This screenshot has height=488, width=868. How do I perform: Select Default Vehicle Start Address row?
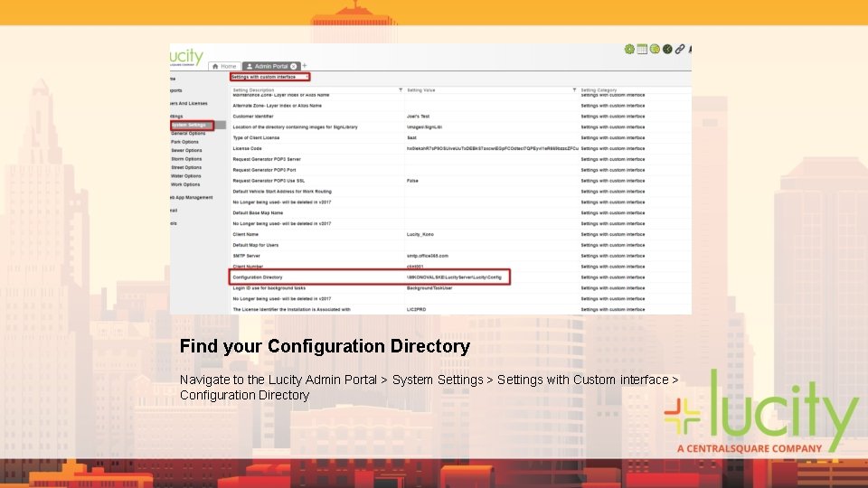tap(282, 192)
